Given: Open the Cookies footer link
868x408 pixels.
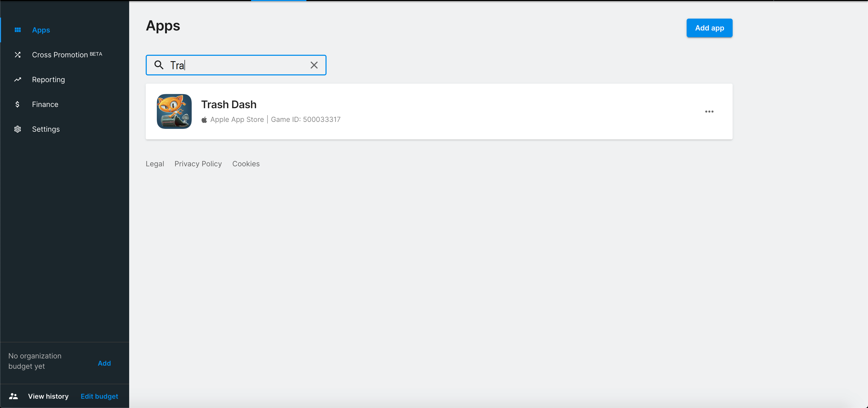Looking at the screenshot, I should point(246,164).
